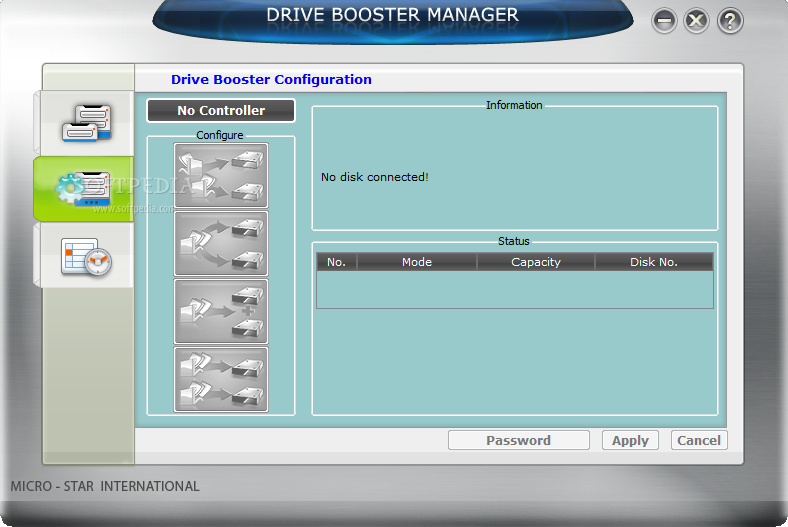The height and width of the screenshot is (527, 788).
Task: Open the help question mark icon
Action: tap(730, 21)
